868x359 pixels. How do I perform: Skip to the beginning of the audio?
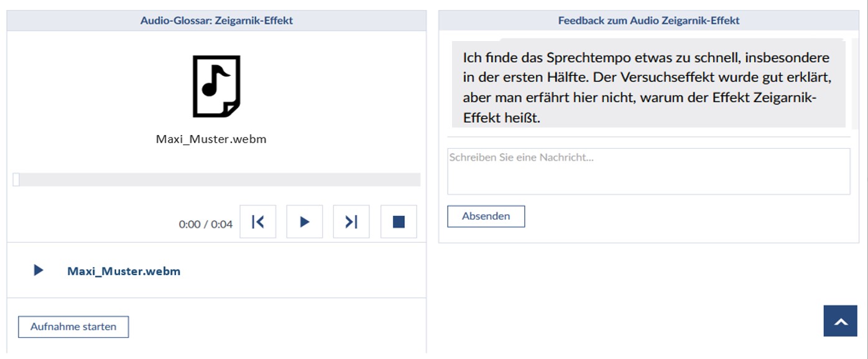(257, 222)
